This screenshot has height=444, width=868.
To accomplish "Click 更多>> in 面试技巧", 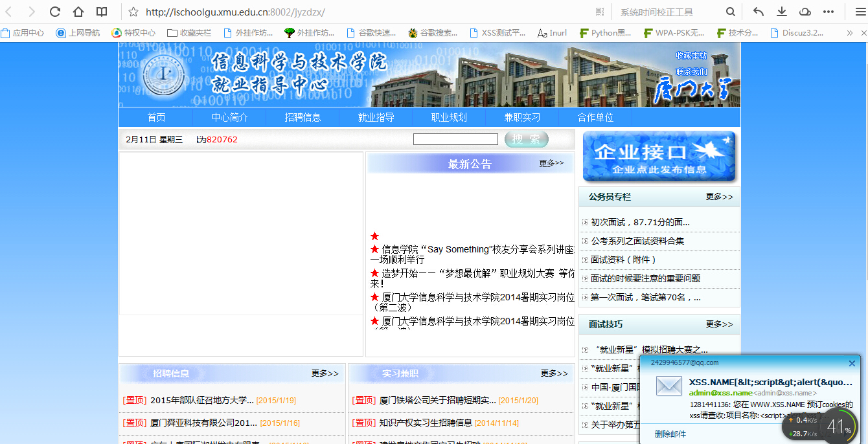I will [x=719, y=324].
